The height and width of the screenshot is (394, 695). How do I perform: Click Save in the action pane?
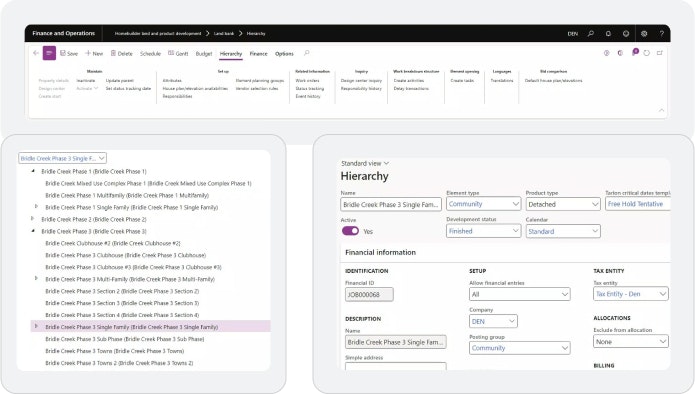click(69, 54)
